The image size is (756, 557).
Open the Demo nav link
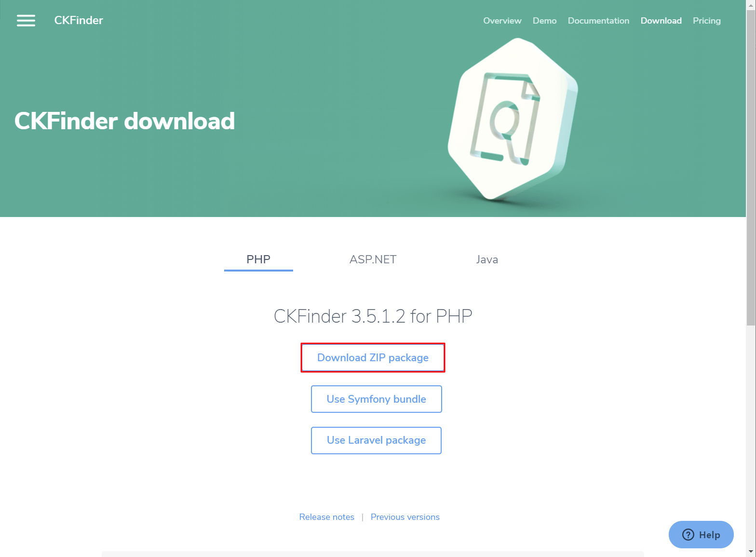click(x=545, y=21)
